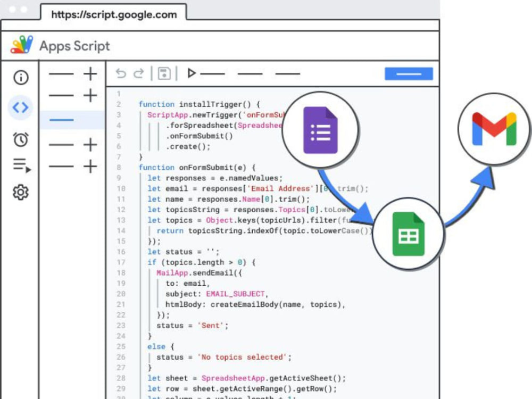Click "status = 'Sent';" on line 23
Viewport: 532px width, 399px height.
click(x=193, y=326)
